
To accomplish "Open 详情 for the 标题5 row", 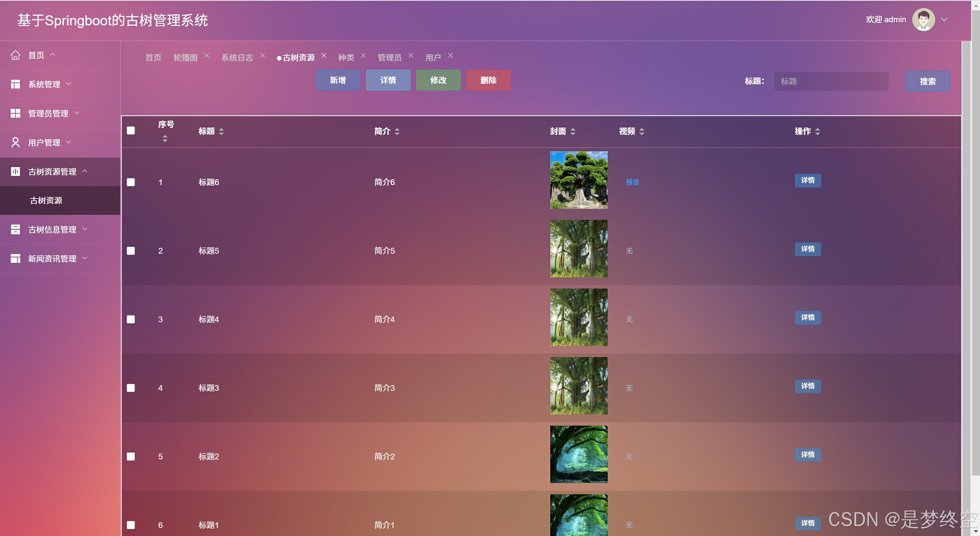I will 808,249.
